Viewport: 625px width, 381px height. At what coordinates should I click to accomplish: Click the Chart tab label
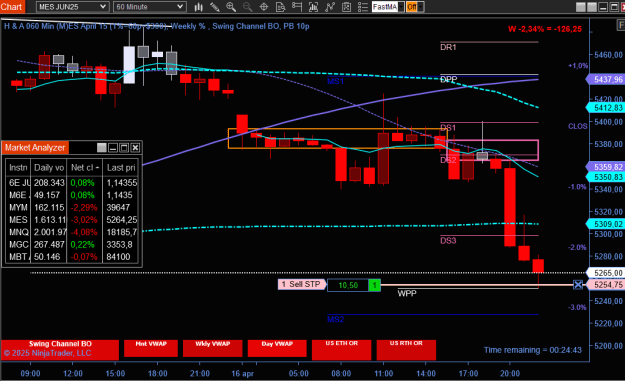(12, 7)
